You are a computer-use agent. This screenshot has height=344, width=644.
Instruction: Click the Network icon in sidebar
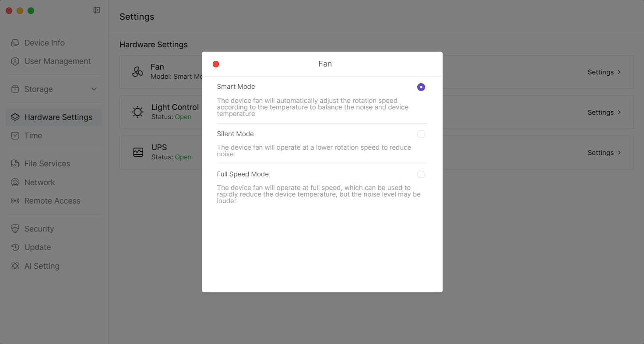[15, 183]
